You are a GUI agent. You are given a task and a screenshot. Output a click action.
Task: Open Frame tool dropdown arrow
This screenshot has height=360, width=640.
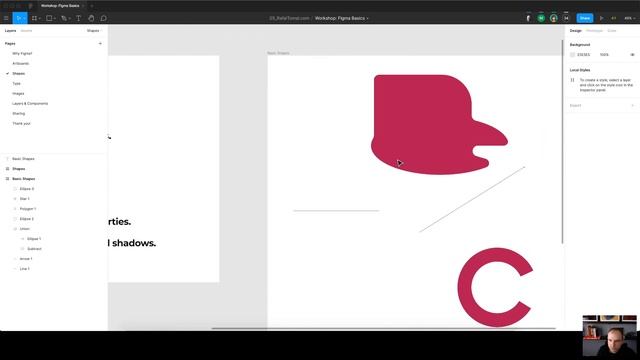(x=40, y=19)
